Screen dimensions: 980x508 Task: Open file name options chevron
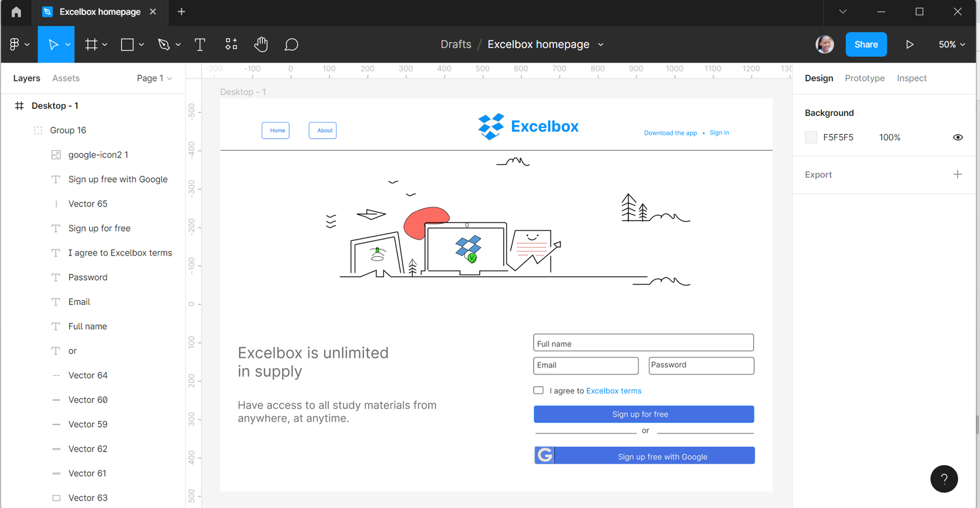(x=601, y=45)
